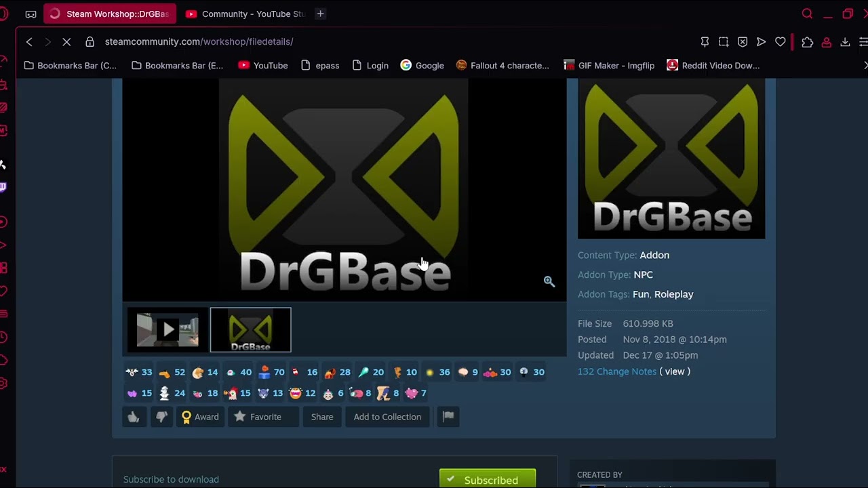Report the addon with the flag icon
Image resolution: width=868 pixels, height=488 pixels.
[x=448, y=417]
